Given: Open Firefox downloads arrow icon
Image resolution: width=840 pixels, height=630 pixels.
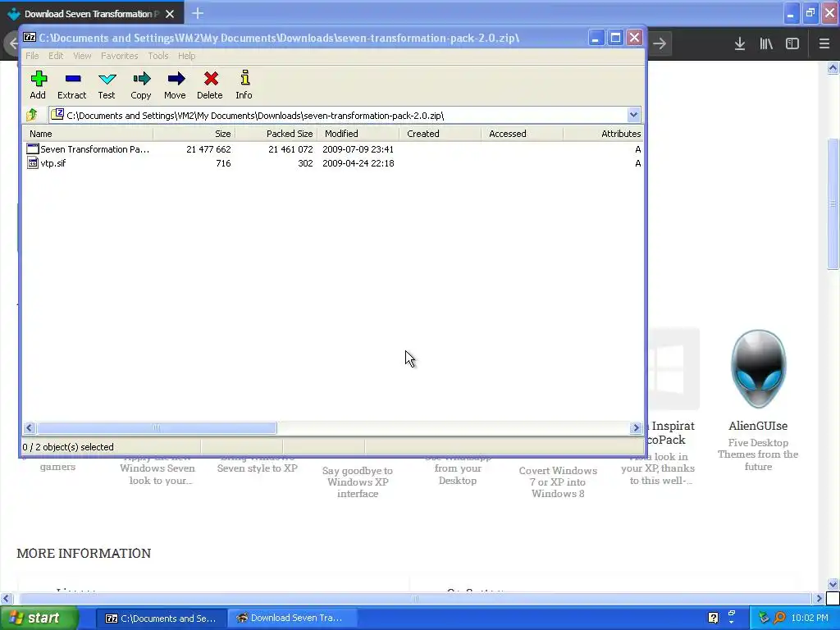Looking at the screenshot, I should tap(739, 43).
